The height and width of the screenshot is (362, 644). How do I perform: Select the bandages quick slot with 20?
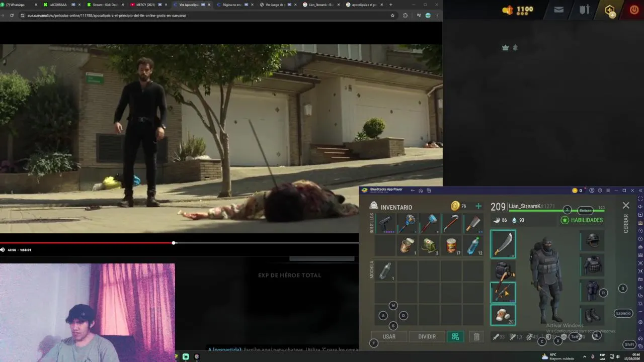point(503,315)
